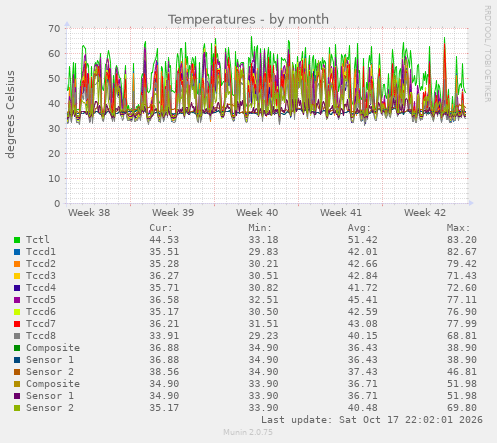Click the 'Tccd7' legend label
This screenshot has width=497, height=443.
click(x=41, y=324)
